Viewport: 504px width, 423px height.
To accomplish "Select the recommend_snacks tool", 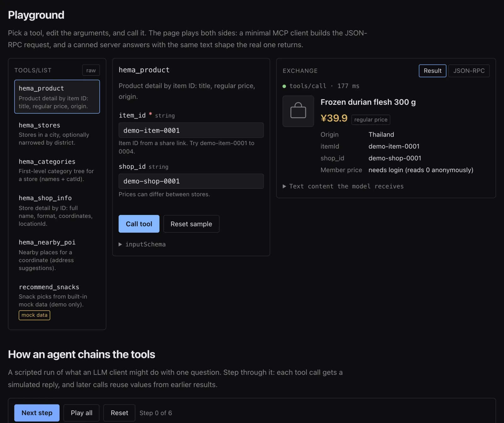I will (x=57, y=301).
